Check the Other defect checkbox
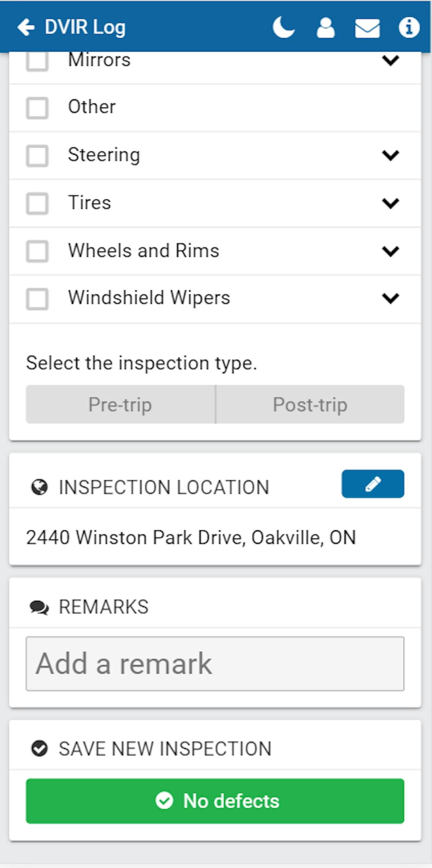The height and width of the screenshot is (868, 432). [x=37, y=107]
